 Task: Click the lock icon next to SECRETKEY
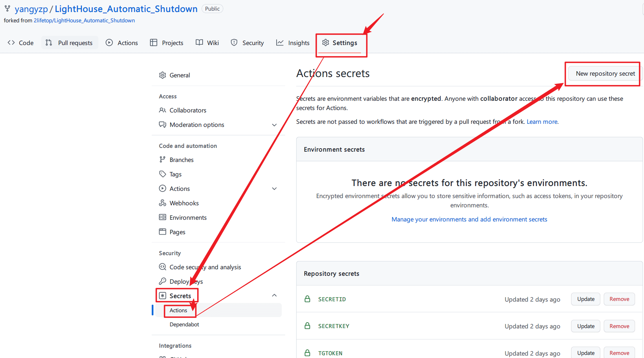point(308,326)
